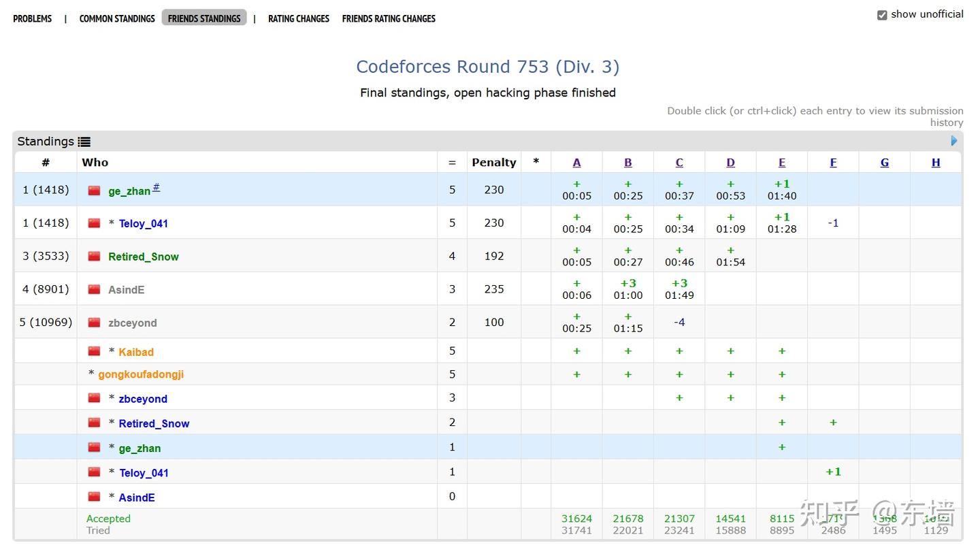Click the Codeforces Round 753 title link
This screenshot has width=980, height=554.
pyautogui.click(x=487, y=67)
